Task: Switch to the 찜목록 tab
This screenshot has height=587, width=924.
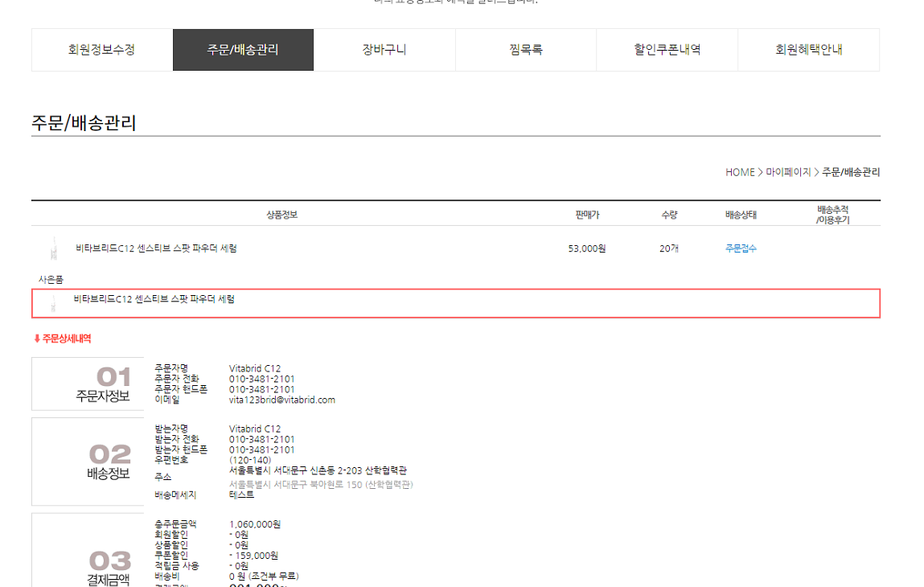Action: pyautogui.click(x=525, y=50)
